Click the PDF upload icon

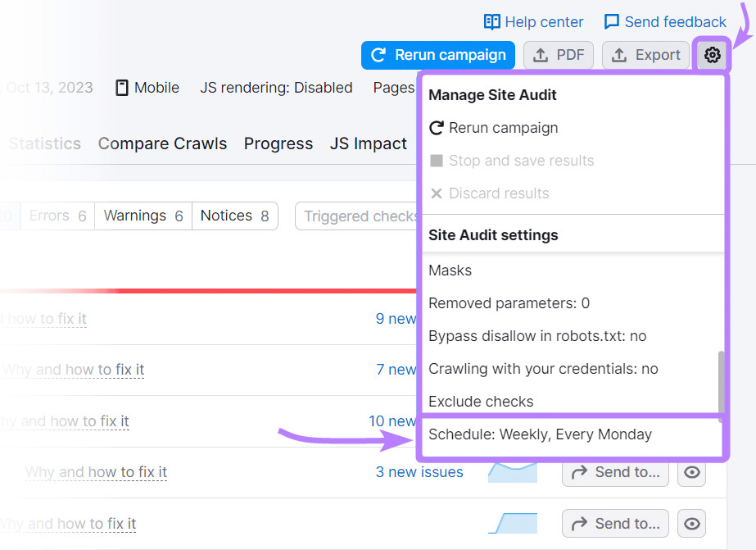(541, 55)
